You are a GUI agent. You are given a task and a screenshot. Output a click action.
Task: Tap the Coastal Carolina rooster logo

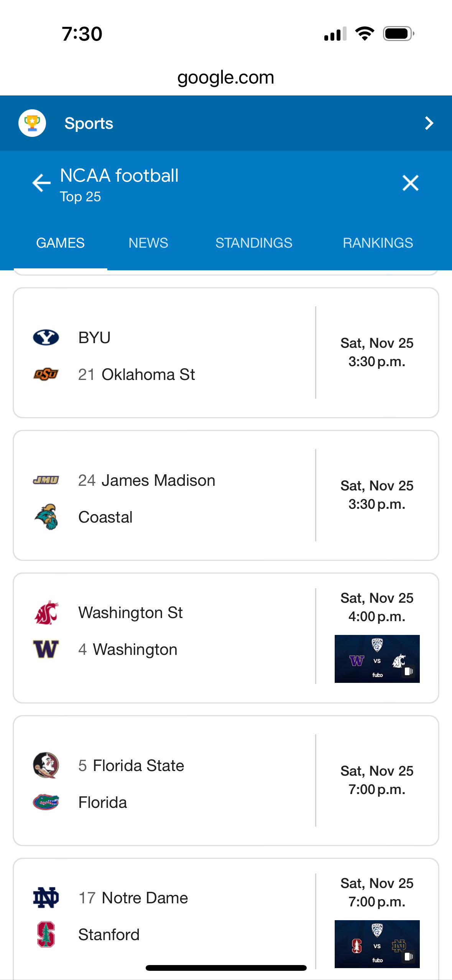46,517
